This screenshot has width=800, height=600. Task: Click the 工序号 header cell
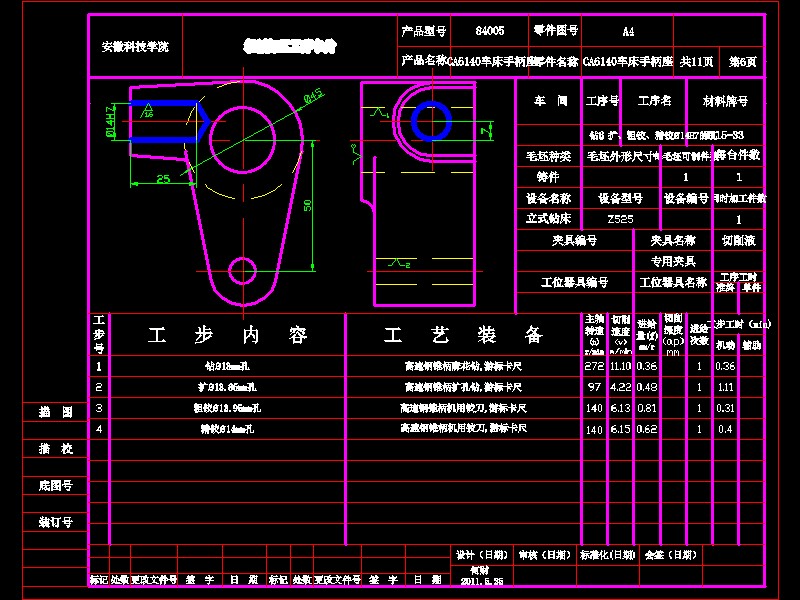[x=602, y=101]
